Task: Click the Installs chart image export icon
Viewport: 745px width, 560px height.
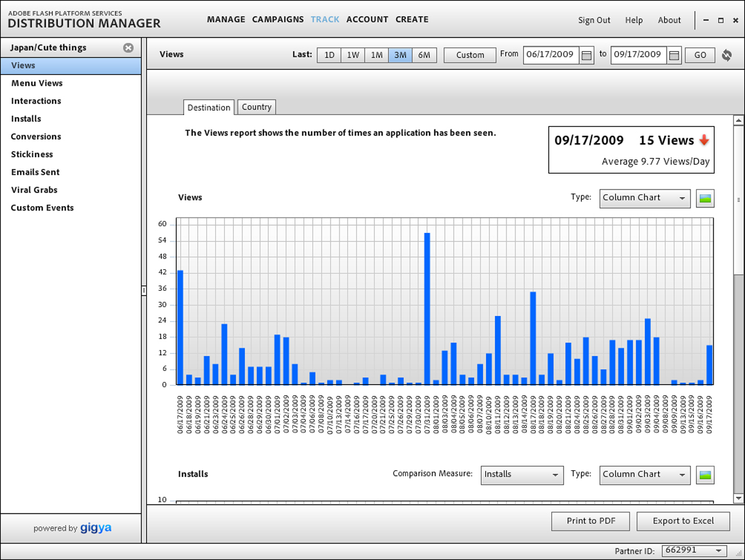Action: [x=705, y=475]
